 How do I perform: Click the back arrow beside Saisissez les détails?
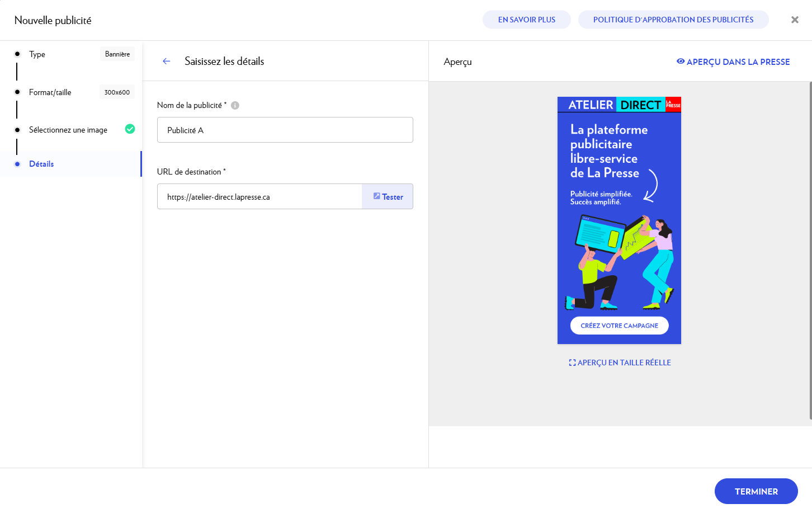(x=166, y=62)
